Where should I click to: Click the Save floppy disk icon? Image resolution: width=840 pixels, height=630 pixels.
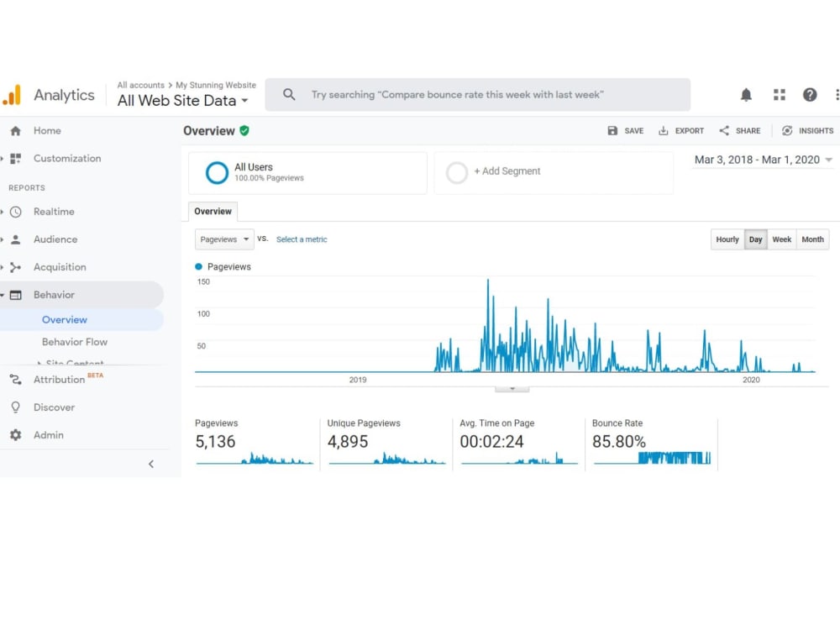point(612,131)
